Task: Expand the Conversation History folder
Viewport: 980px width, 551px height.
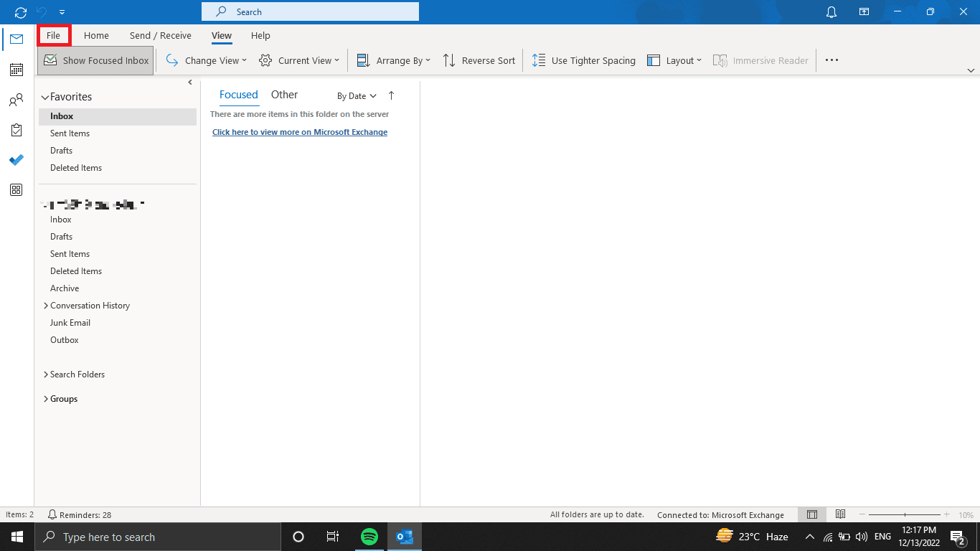Action: coord(45,305)
